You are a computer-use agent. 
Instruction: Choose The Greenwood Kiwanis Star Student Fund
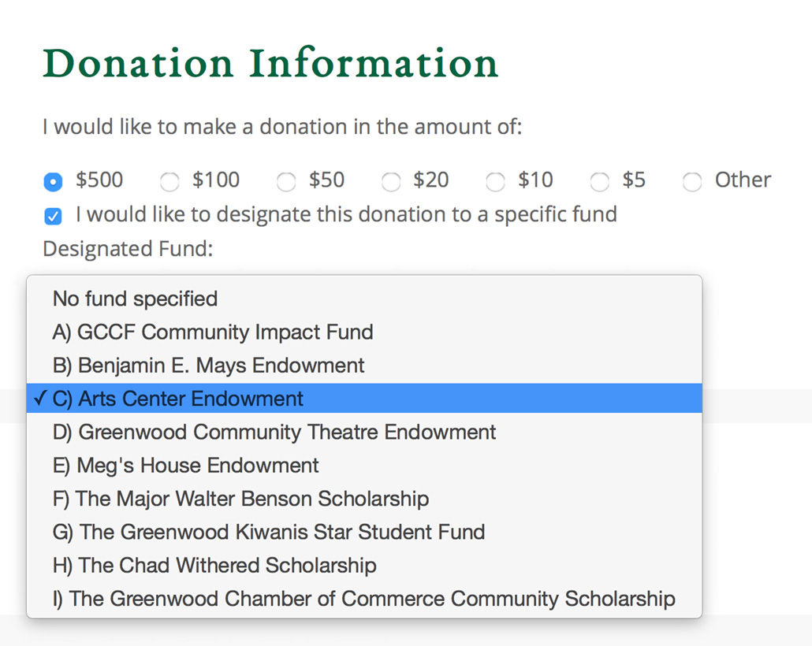[x=364, y=532]
